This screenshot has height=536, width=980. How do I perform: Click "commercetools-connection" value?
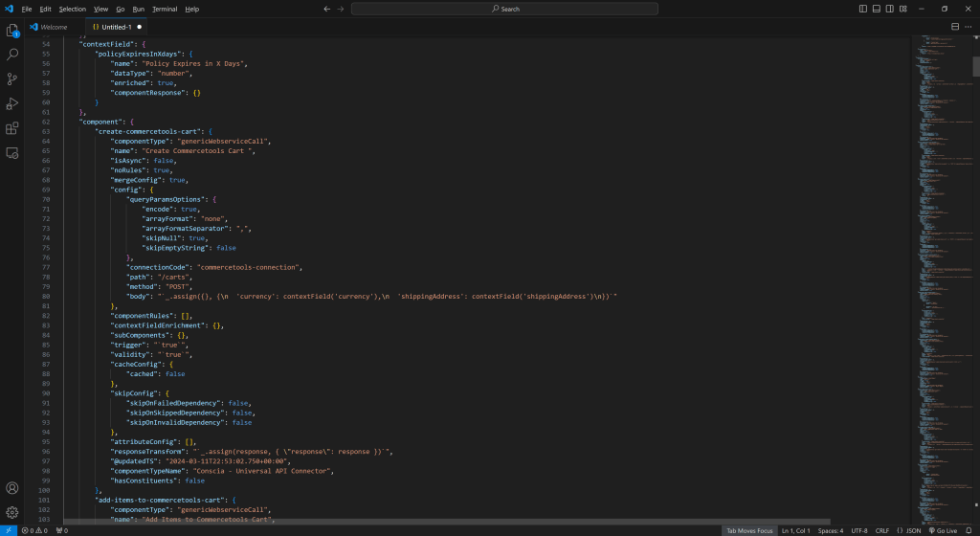tap(248, 267)
